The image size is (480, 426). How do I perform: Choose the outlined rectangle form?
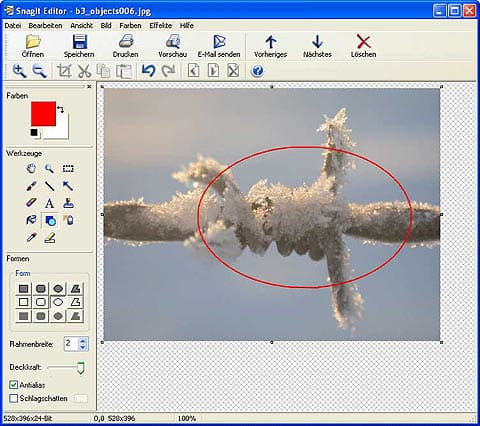click(x=23, y=302)
